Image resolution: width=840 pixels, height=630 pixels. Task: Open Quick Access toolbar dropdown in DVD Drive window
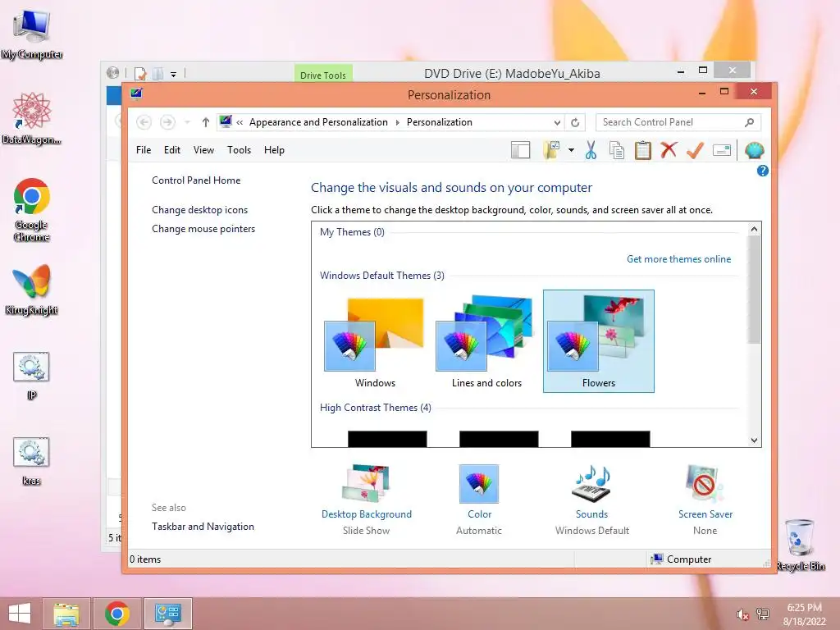point(174,75)
